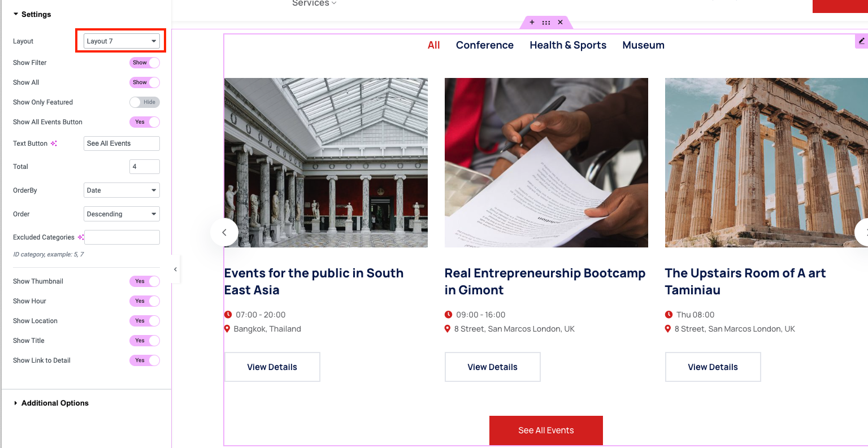
Task: Collapse the editor panel with the arrow
Action: [175, 269]
